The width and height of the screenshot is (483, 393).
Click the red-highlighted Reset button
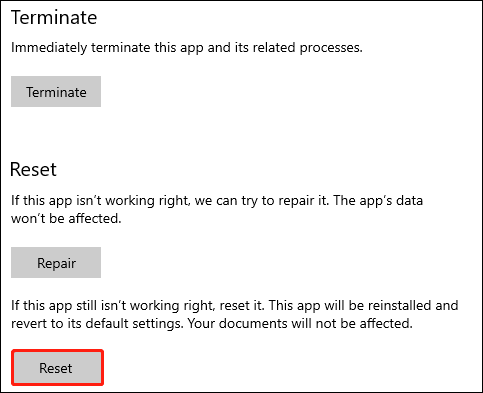point(57,368)
